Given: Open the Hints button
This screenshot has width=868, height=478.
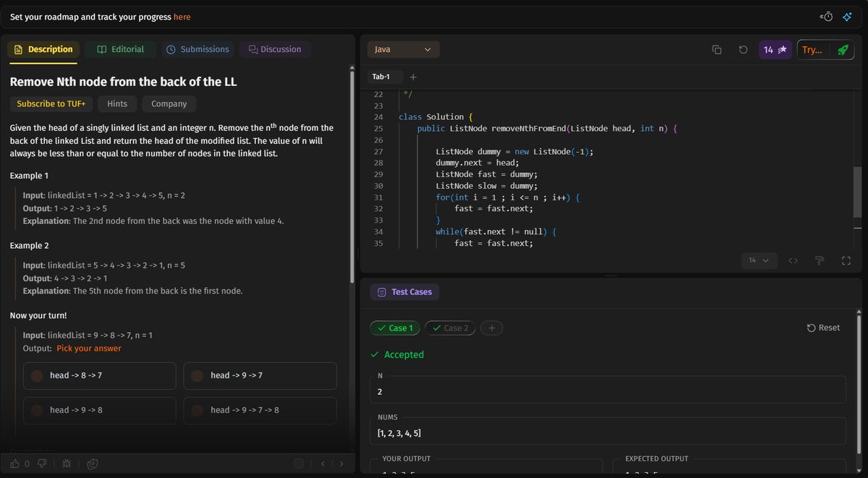Looking at the screenshot, I should pyautogui.click(x=117, y=104).
